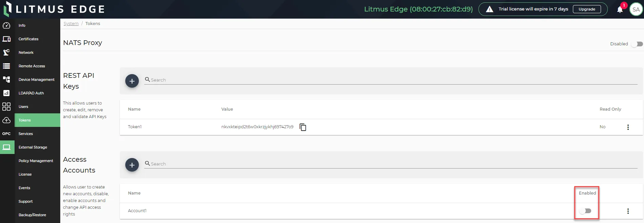Image resolution: width=644 pixels, height=223 pixels.
Task: Click the REST API Keys search magnifier
Action: (147, 79)
